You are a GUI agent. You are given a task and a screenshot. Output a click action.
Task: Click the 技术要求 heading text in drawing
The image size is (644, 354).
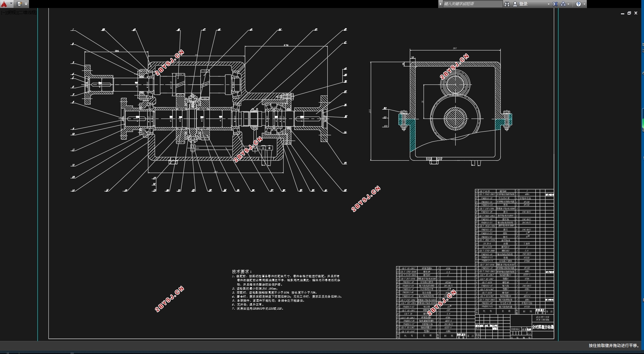[242, 272]
